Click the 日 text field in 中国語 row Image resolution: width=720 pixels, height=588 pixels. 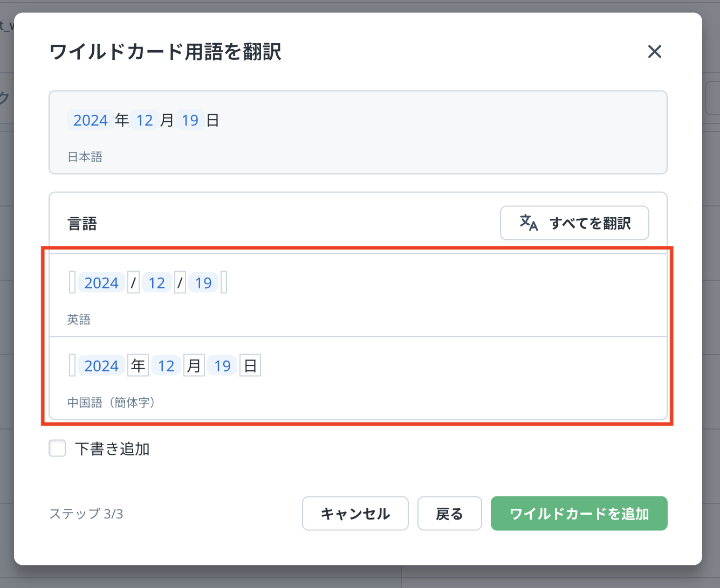[x=250, y=365]
